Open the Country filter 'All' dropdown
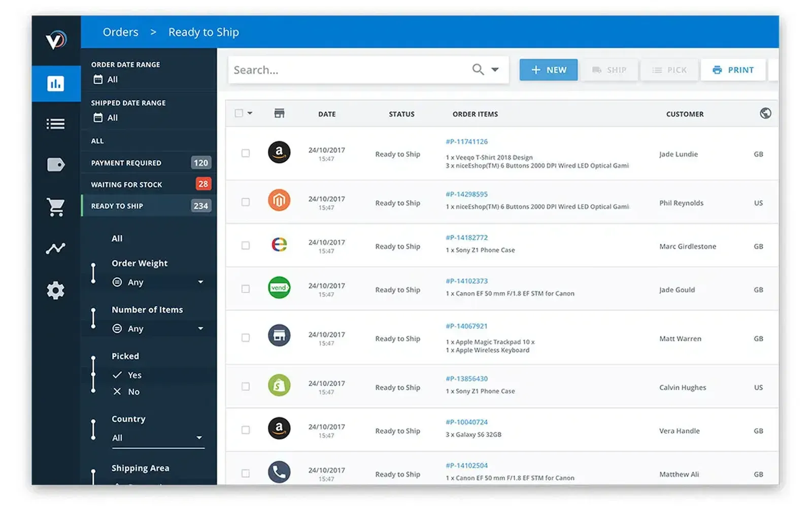Viewport: 812px width, 508px height. (157, 437)
